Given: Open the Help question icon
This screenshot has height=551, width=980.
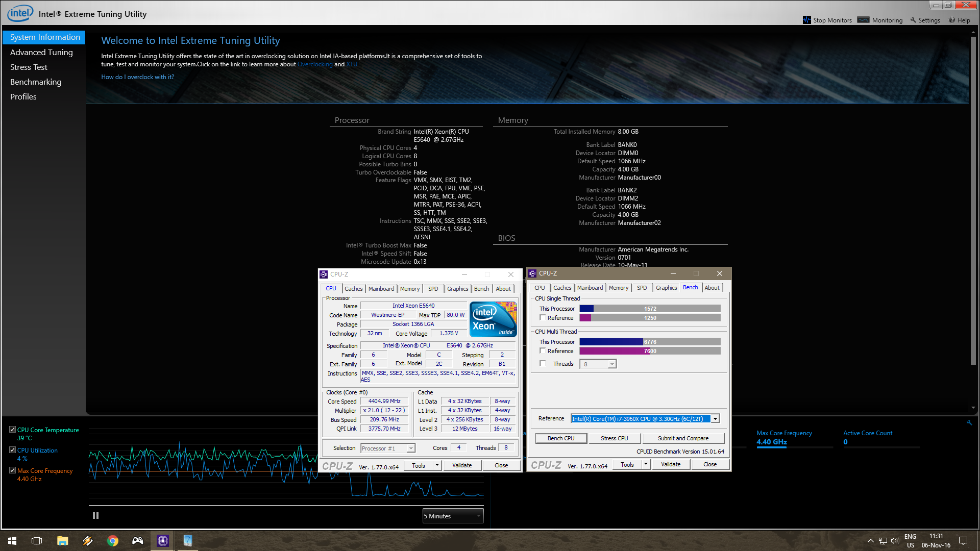Looking at the screenshot, I should point(952,20).
